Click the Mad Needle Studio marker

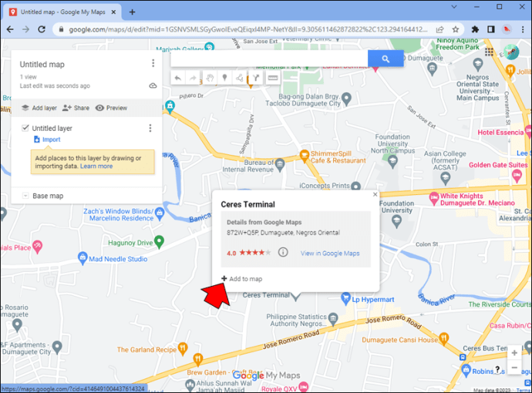pyautogui.click(x=82, y=258)
